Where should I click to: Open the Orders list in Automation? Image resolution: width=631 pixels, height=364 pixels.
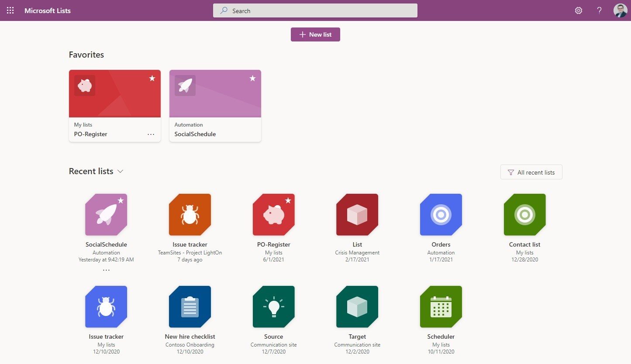(x=441, y=214)
